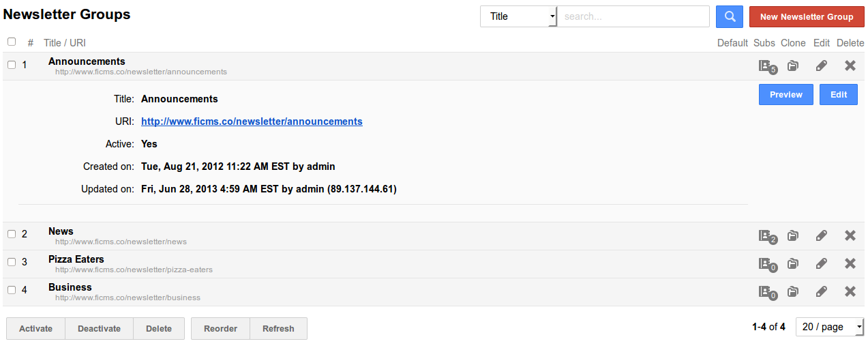View subscribers of Pizza Eaters group
This screenshot has width=868, height=348.
point(767,264)
